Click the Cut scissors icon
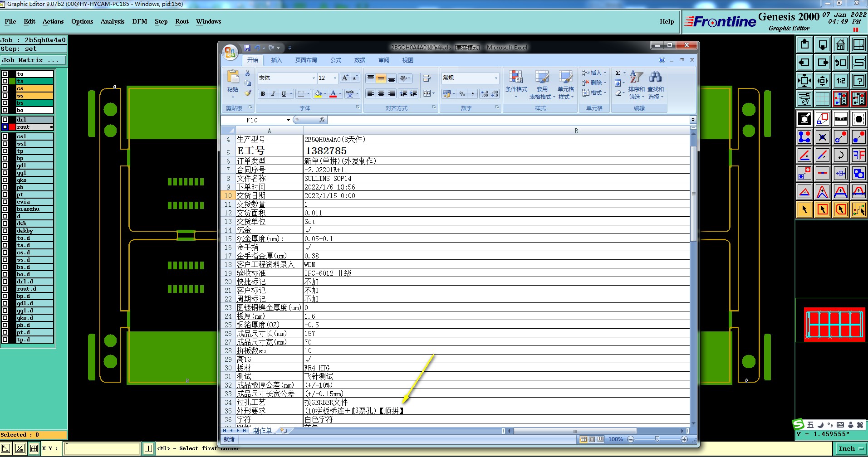The height and width of the screenshot is (457, 868). (248, 73)
